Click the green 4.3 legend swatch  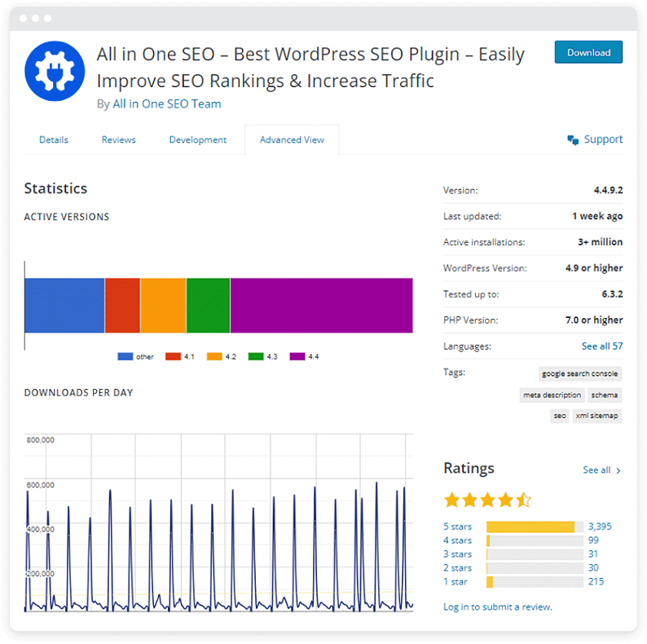(x=255, y=356)
